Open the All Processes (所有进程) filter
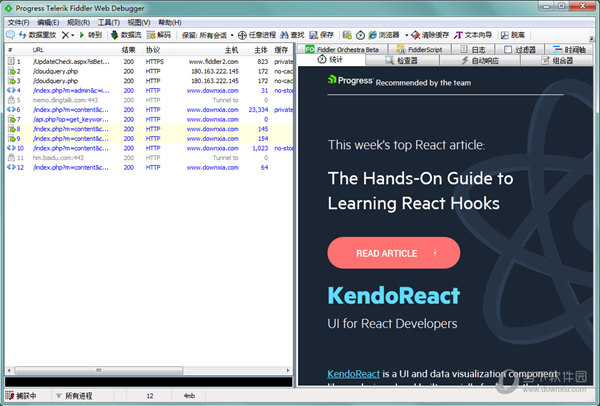The image size is (600, 406). click(x=75, y=396)
